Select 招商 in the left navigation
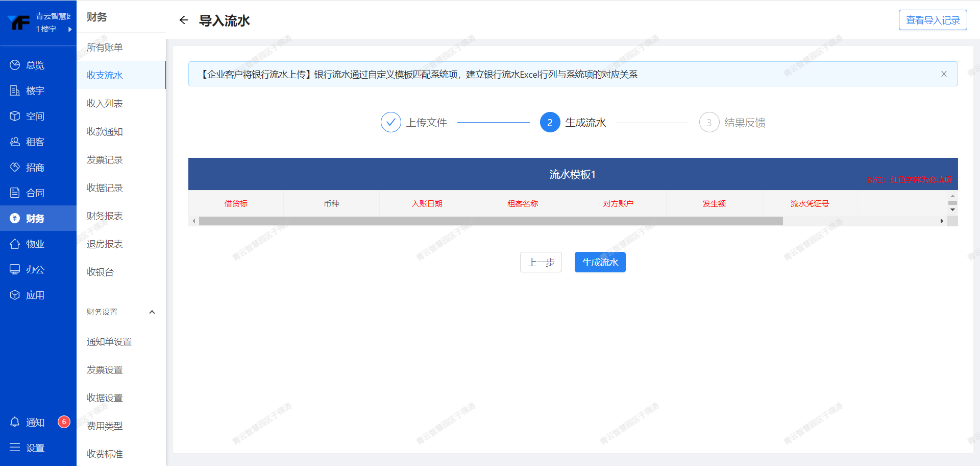 tap(35, 168)
